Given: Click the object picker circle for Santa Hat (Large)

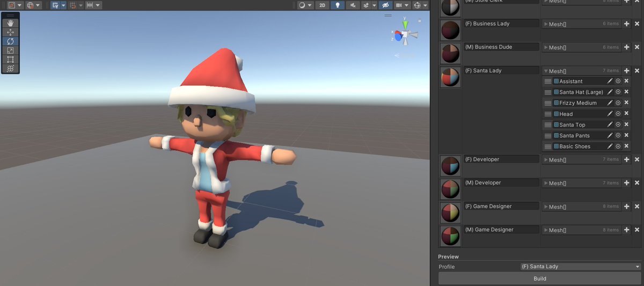Looking at the screenshot, I should tap(618, 92).
